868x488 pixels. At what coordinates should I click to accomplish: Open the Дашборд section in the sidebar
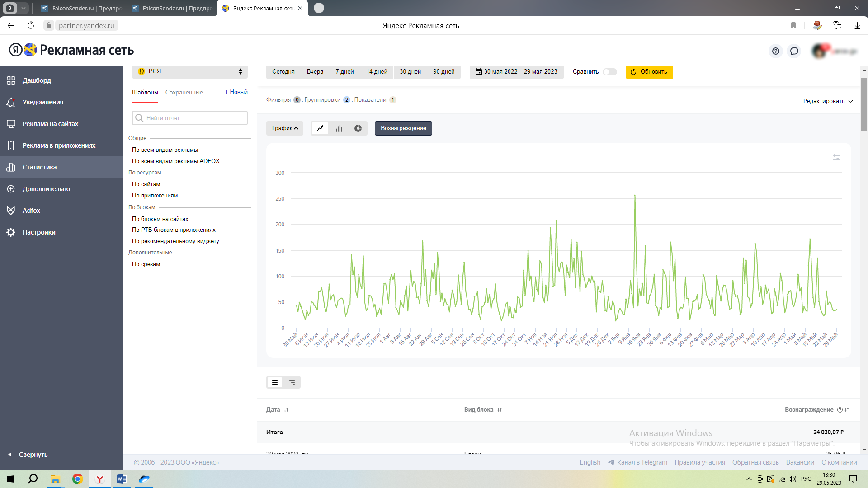coord(61,80)
